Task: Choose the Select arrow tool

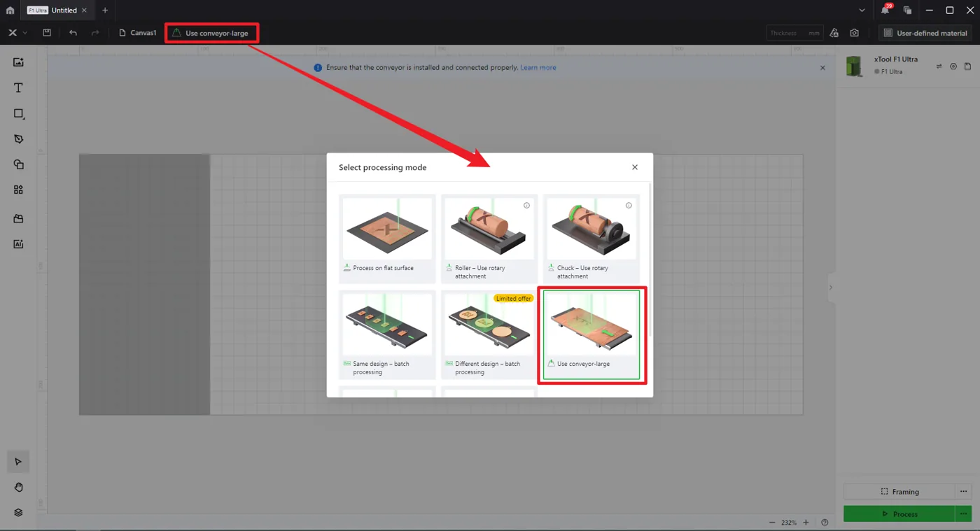Action: (18, 462)
